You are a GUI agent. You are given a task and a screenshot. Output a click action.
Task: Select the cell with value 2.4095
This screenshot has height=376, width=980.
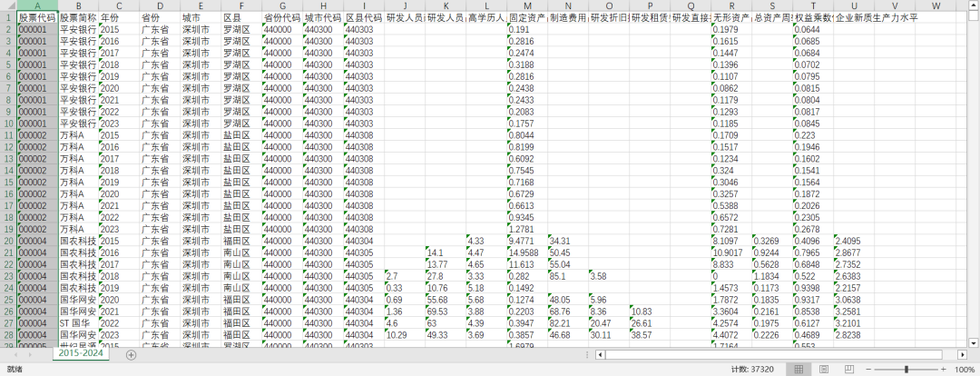[854, 241]
